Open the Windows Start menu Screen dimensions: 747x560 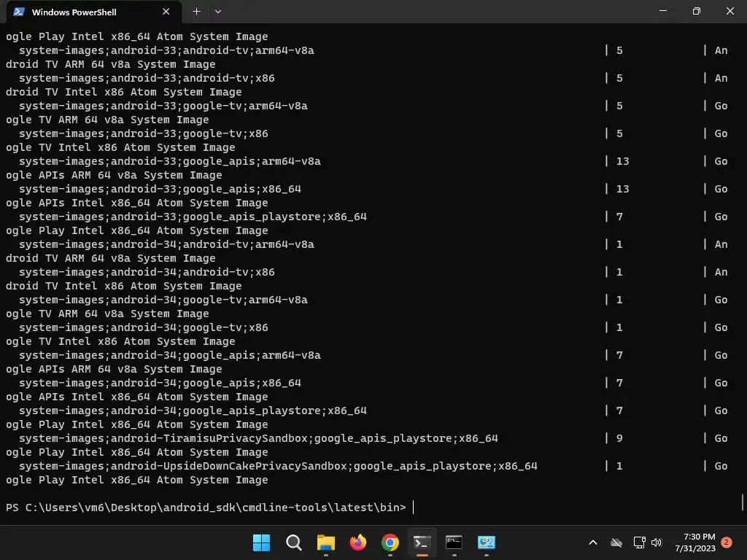click(x=261, y=542)
